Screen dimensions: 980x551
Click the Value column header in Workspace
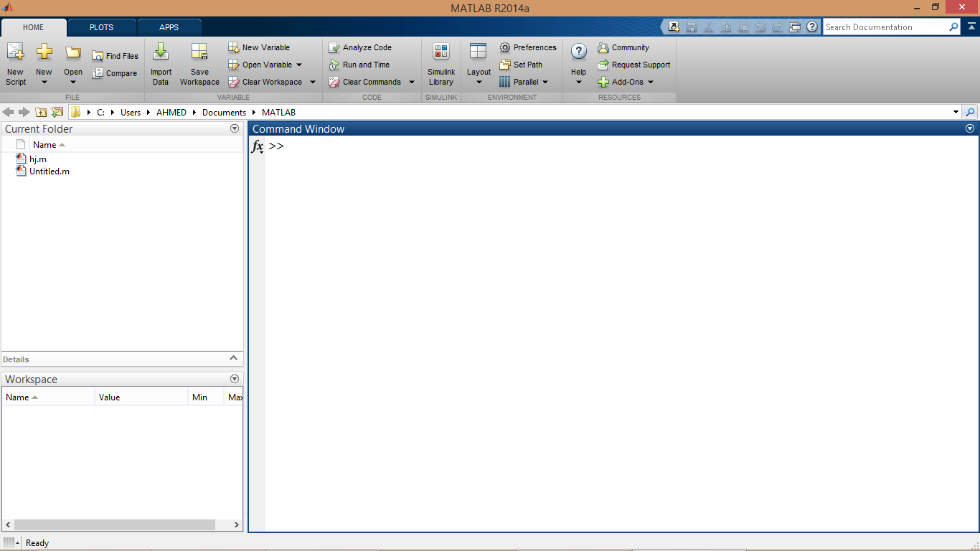point(141,397)
